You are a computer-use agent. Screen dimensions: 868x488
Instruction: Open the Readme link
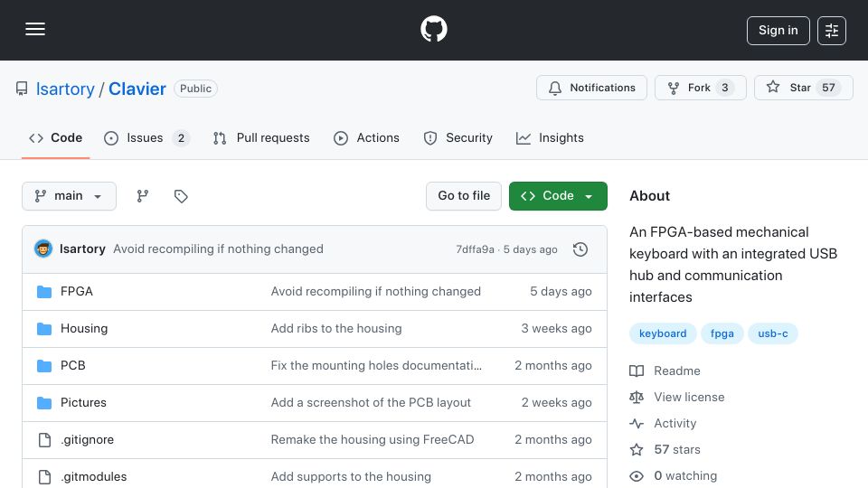pos(677,371)
